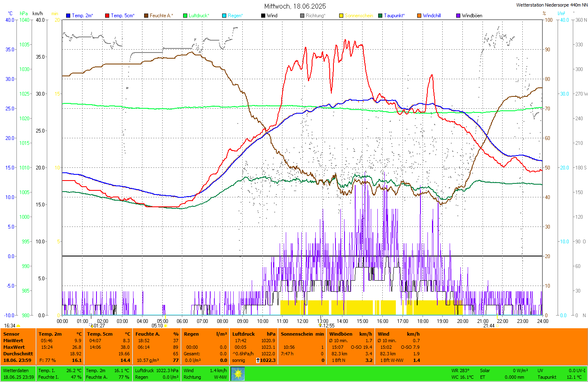588x382 pixels.
Task: Click the purple Windböen legend square
Action: [458, 16]
